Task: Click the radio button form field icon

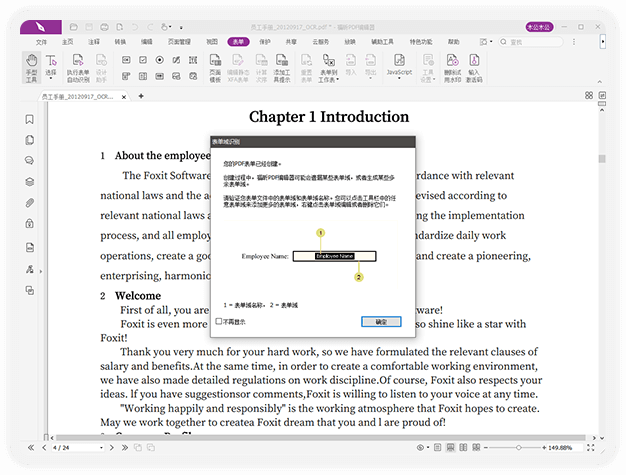Action: click(160, 60)
